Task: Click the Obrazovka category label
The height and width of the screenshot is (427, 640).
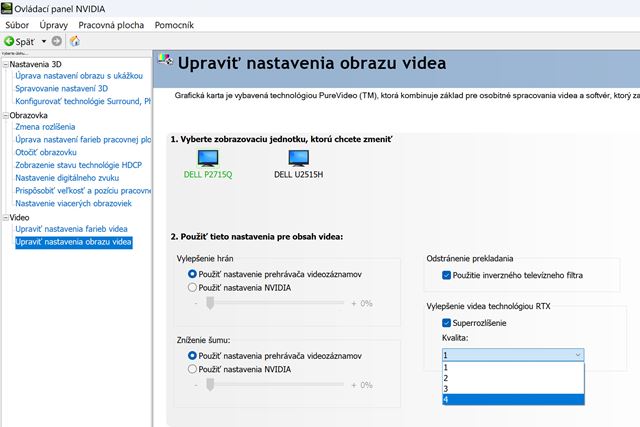Action: [x=29, y=116]
